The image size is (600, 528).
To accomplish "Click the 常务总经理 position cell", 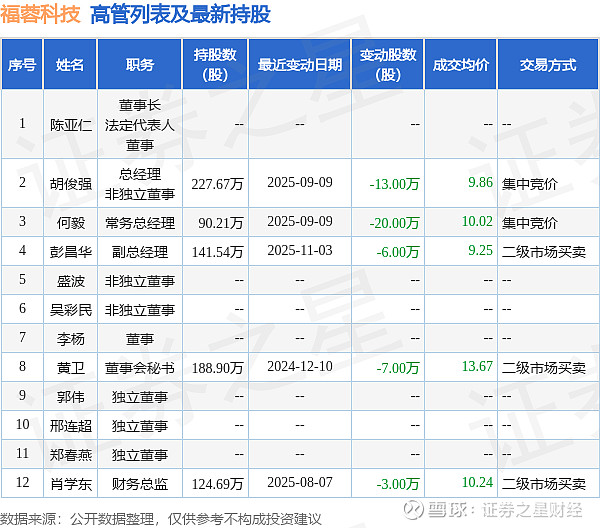I will pos(140,223).
